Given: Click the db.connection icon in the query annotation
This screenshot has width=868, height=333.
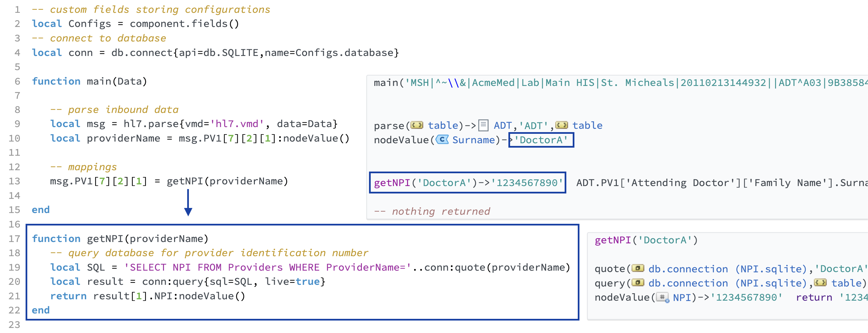Looking at the screenshot, I should click(x=638, y=283).
